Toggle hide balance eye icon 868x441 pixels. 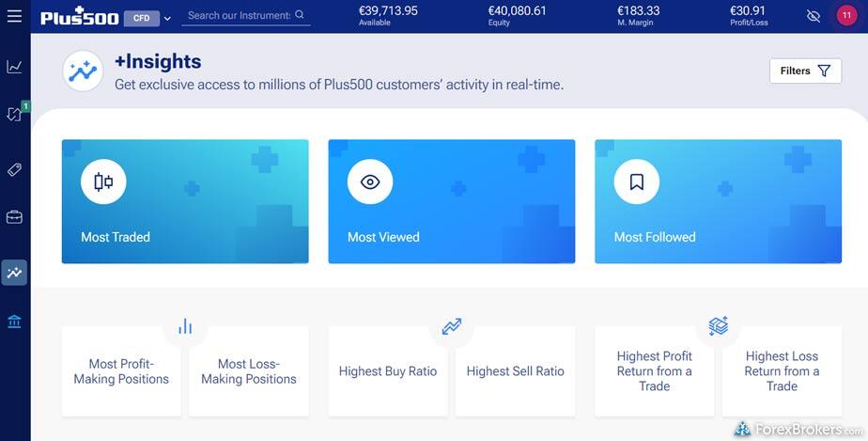tap(814, 16)
